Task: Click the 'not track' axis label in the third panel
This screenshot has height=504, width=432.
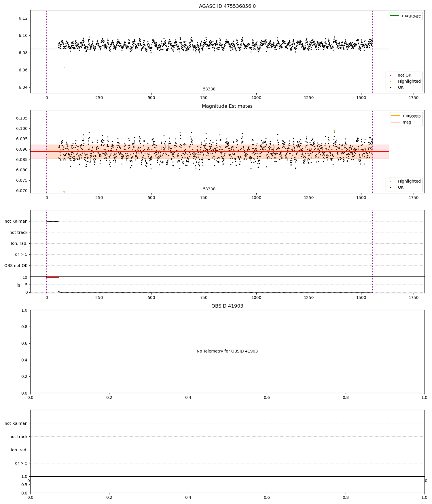Action: [18, 233]
